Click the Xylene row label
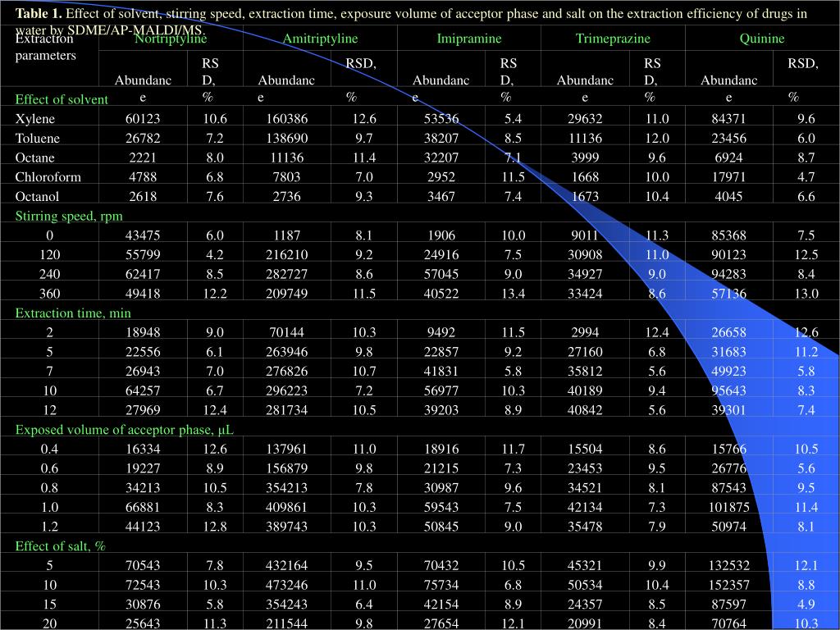Image resolution: width=840 pixels, height=630 pixels. 34,119
